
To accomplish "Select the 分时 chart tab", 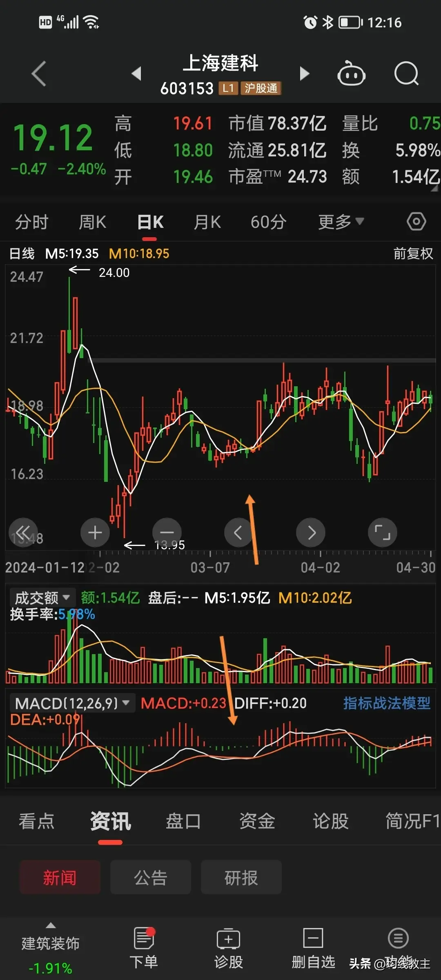I will tap(32, 222).
